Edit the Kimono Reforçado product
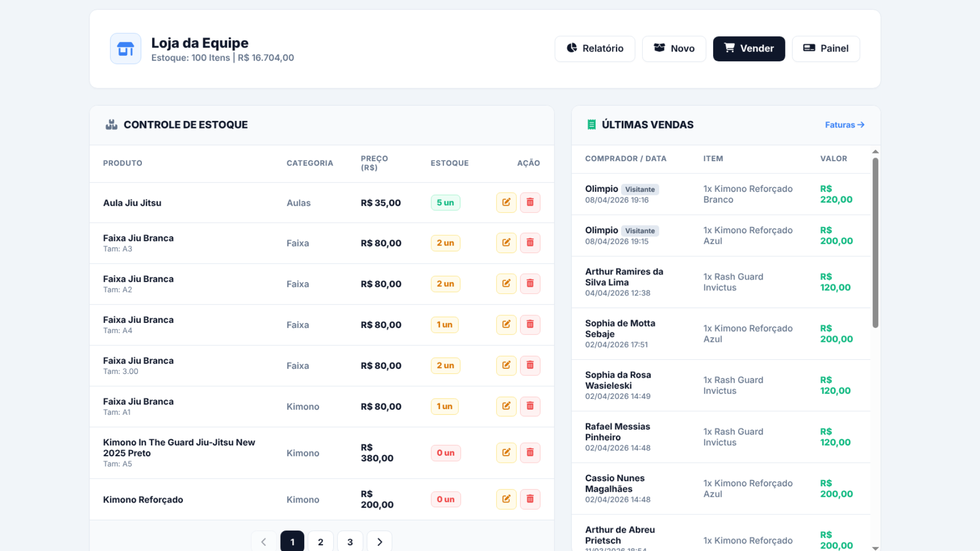The image size is (980, 551). click(506, 499)
